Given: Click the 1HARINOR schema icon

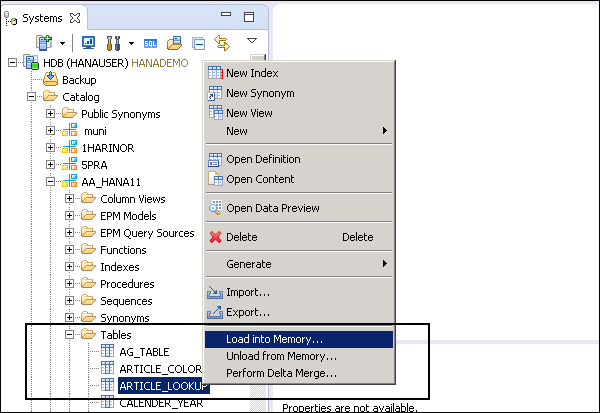Looking at the screenshot, I should (x=70, y=147).
